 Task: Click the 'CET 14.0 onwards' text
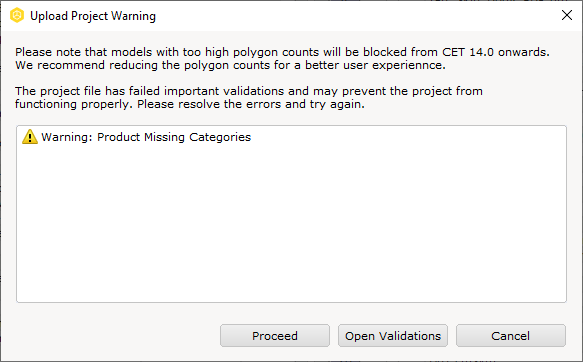pos(496,52)
